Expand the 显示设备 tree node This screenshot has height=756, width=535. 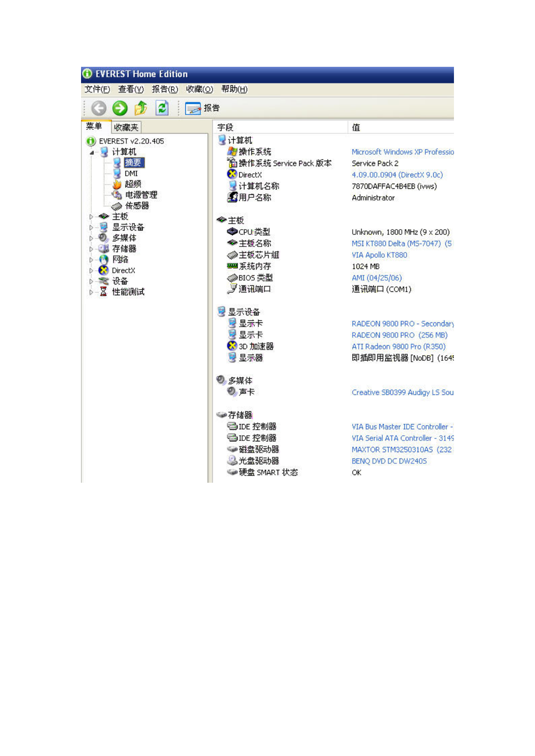91,228
